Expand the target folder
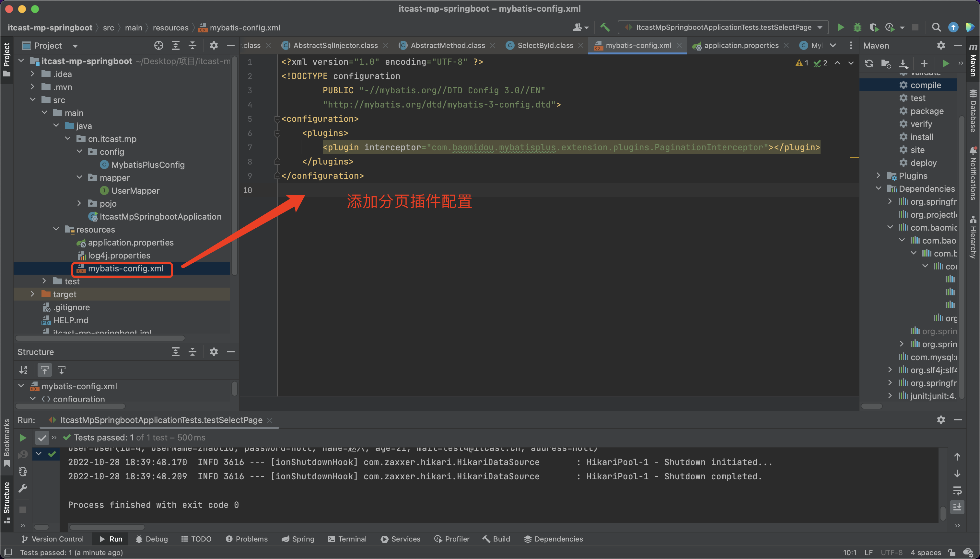The height and width of the screenshot is (559, 980). 33,294
